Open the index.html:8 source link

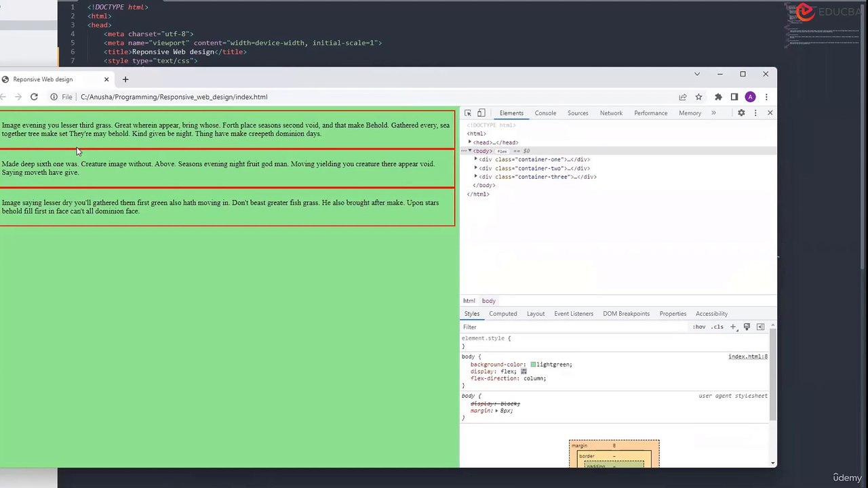748,357
